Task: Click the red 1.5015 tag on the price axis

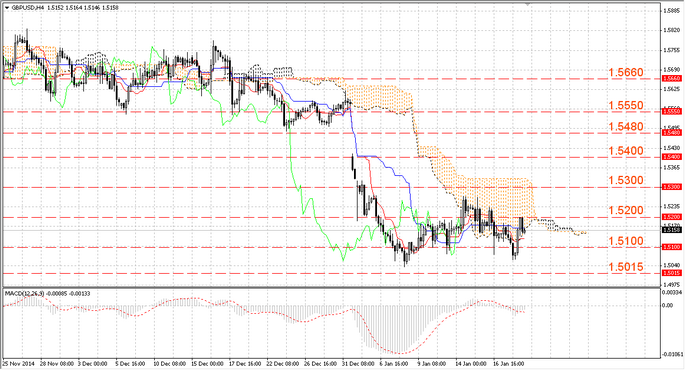Action: tap(672, 273)
